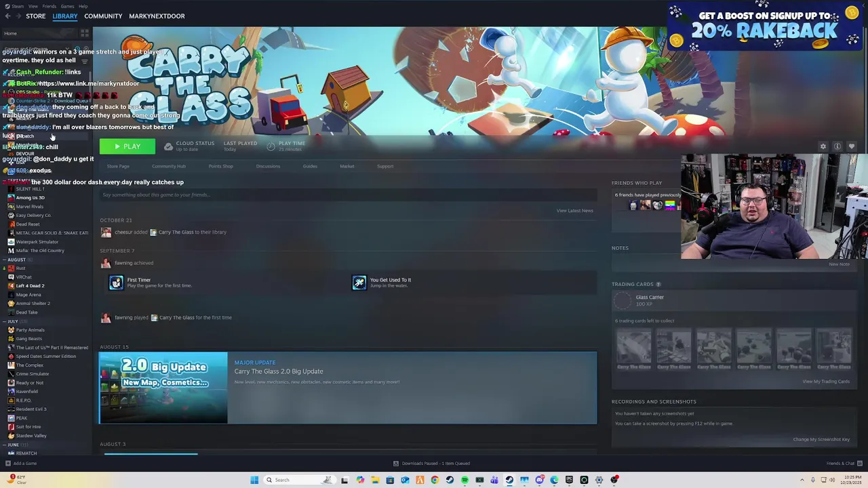Select R.E.P.O. in the library list
Screen dimensions: 868x488
(24, 401)
